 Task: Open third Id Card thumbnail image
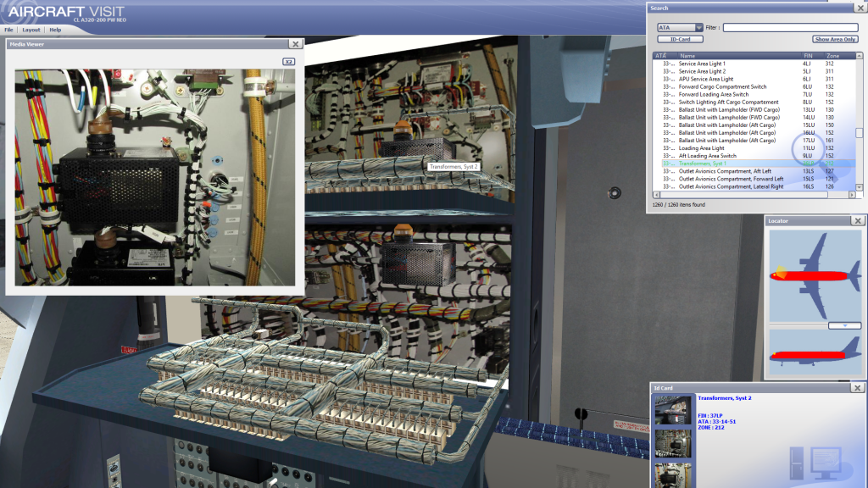click(673, 476)
